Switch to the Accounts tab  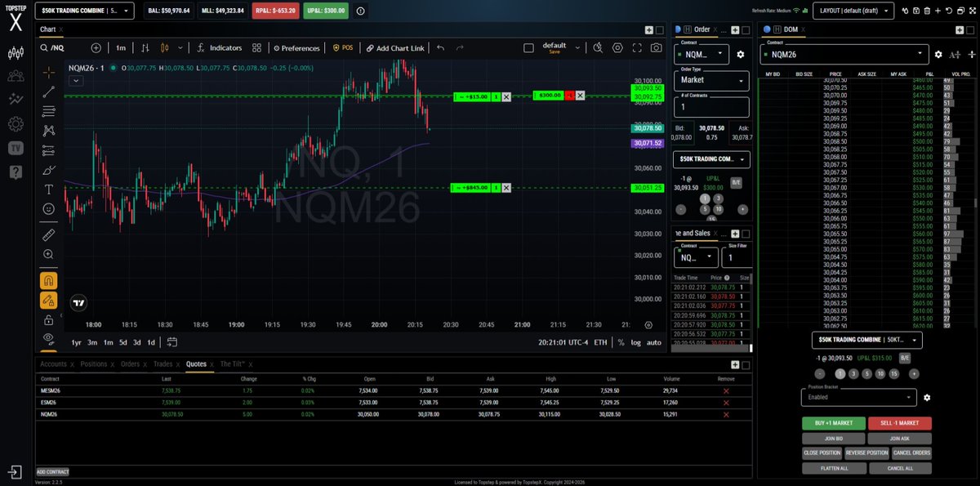(x=54, y=364)
